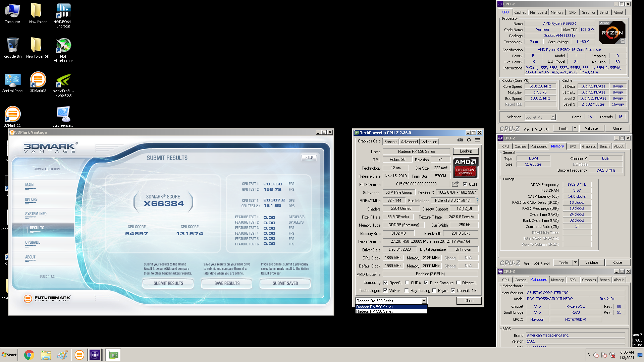Viewport: 644px width, 362px height.
Task: Toggle the PhysX checkbox
Action: coord(434,290)
